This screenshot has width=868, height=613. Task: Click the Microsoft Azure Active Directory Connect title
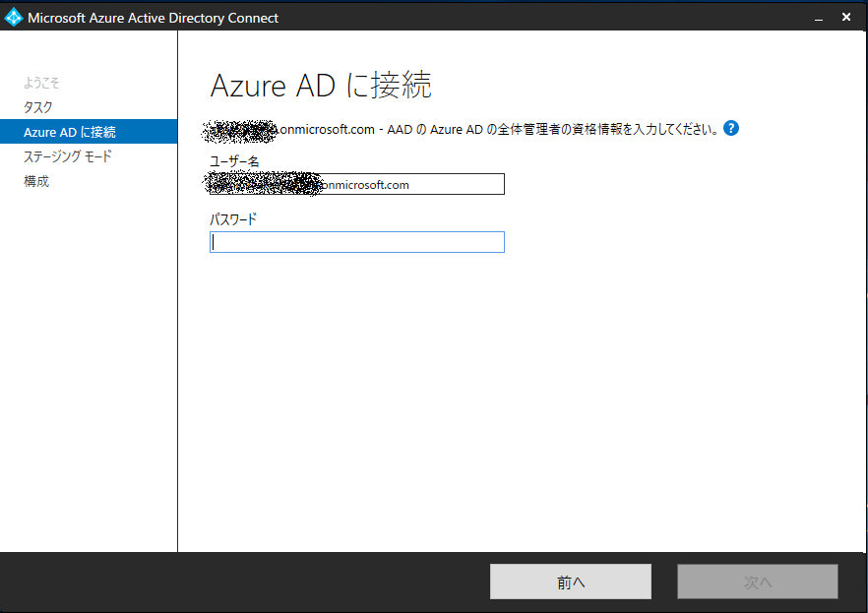point(153,18)
